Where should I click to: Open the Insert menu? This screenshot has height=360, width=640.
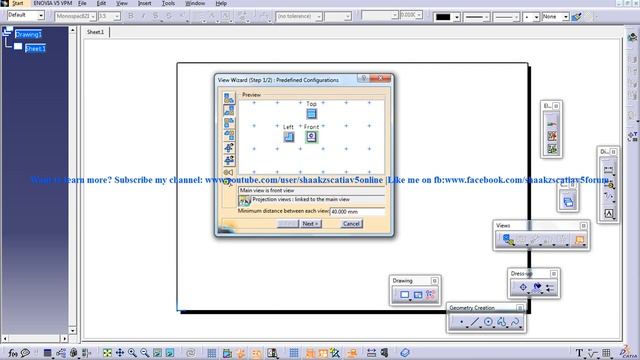tap(144, 3)
